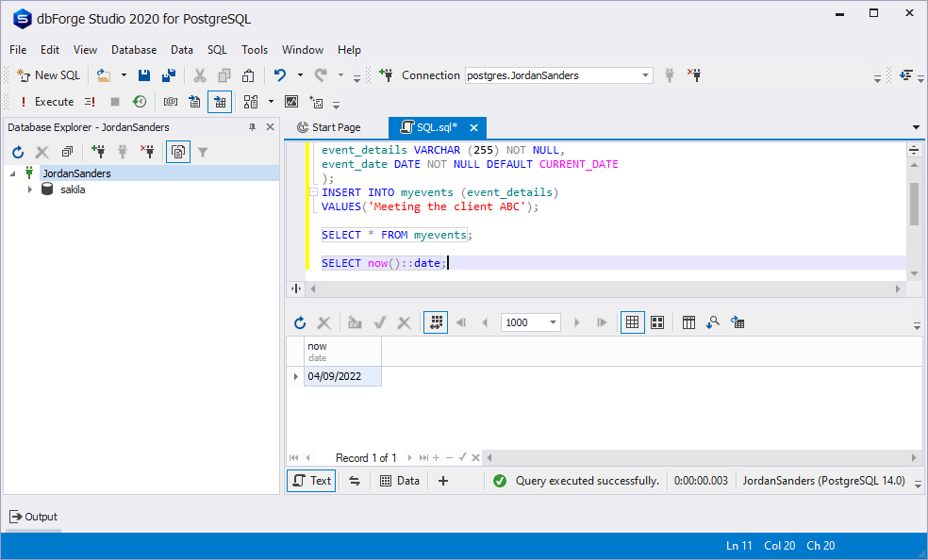928x560 pixels.
Task: Paste from clipboard into the editor
Action: (x=247, y=74)
